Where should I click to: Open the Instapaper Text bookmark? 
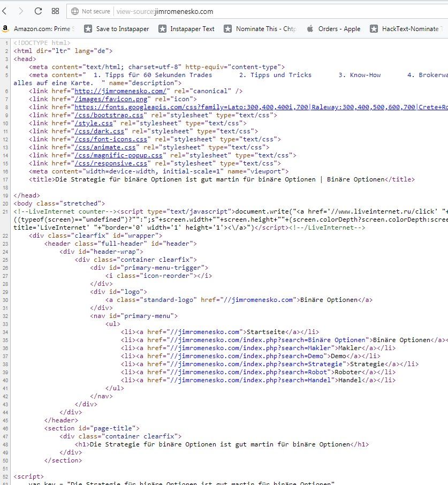click(186, 29)
